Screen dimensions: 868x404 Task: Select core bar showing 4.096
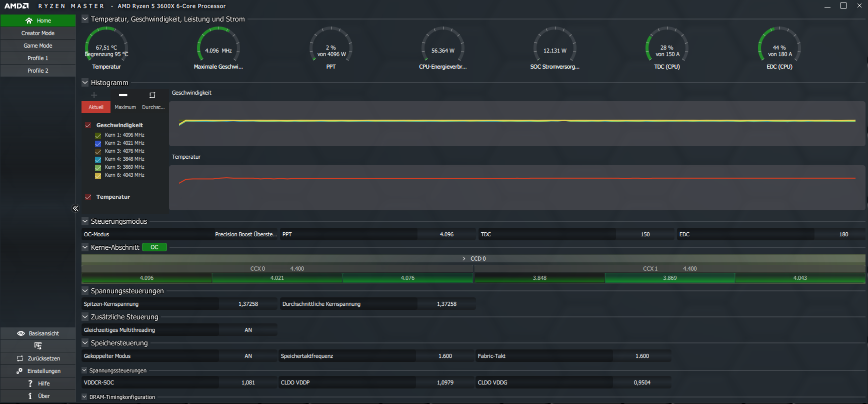point(146,278)
